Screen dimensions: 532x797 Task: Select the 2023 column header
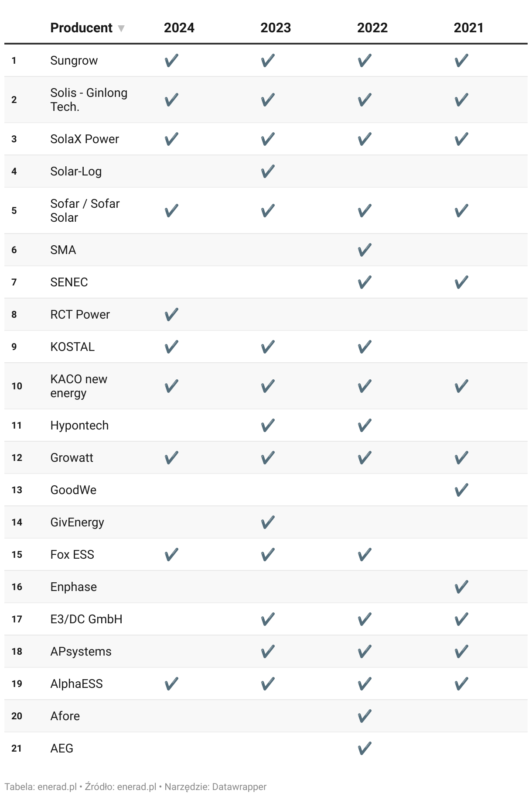pyautogui.click(x=276, y=28)
